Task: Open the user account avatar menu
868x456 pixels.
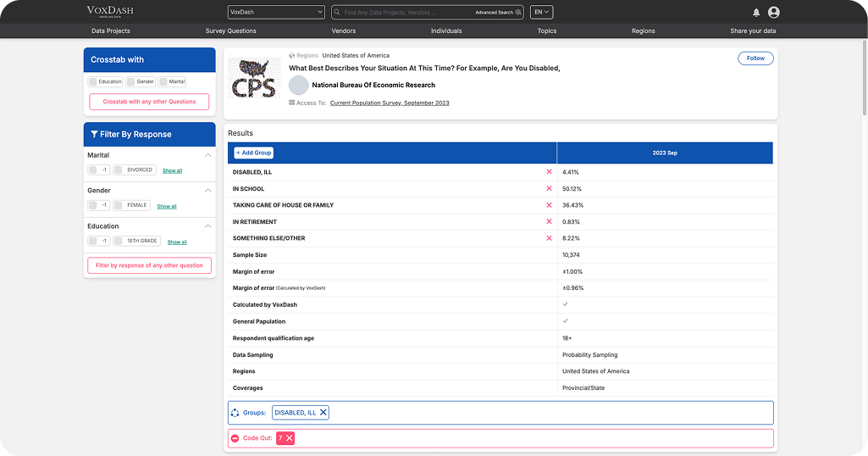Action: 774,12
